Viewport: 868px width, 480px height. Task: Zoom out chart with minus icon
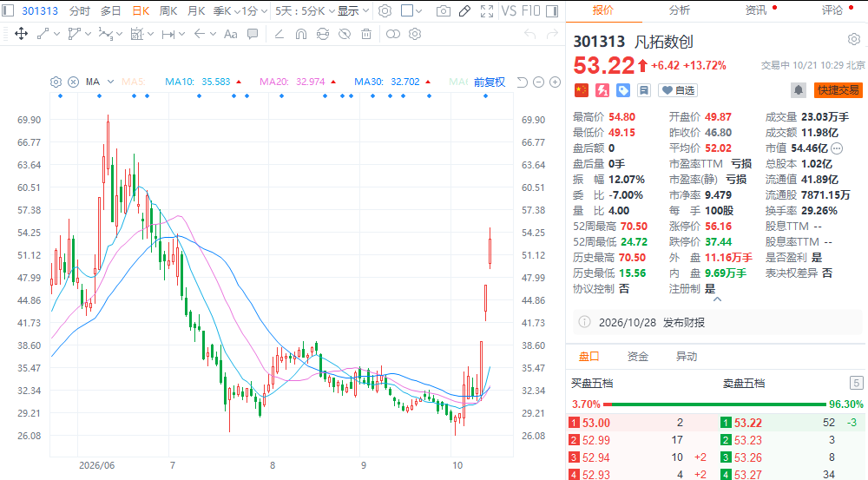pyautogui.click(x=538, y=82)
